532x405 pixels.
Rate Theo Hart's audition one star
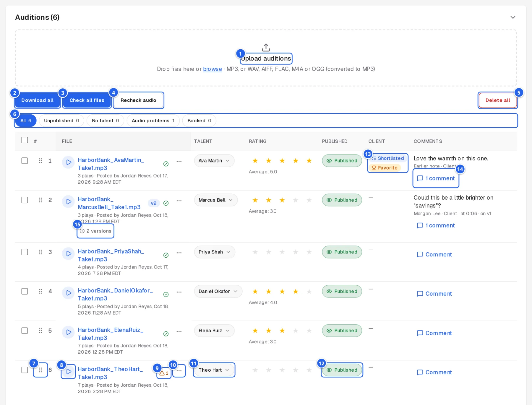(x=255, y=370)
